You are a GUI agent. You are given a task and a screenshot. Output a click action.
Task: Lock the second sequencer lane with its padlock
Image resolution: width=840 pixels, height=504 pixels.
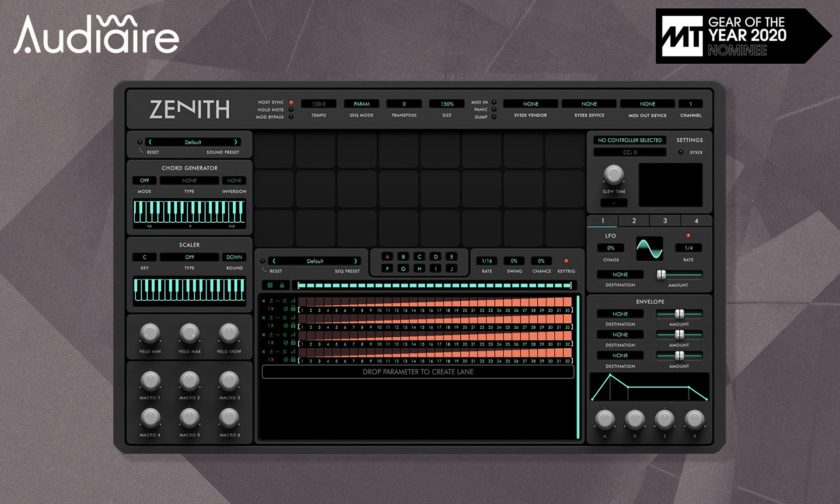(x=293, y=325)
